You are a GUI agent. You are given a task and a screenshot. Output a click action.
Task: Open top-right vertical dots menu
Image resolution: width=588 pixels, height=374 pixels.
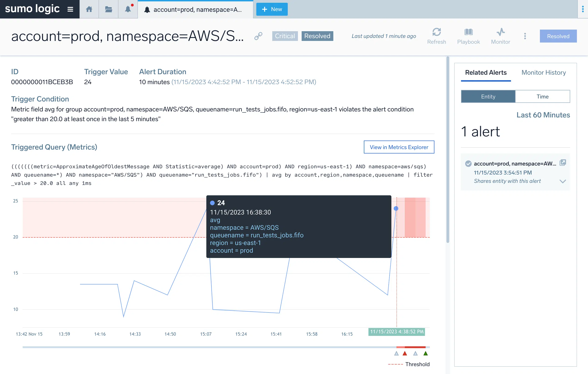(583, 9)
